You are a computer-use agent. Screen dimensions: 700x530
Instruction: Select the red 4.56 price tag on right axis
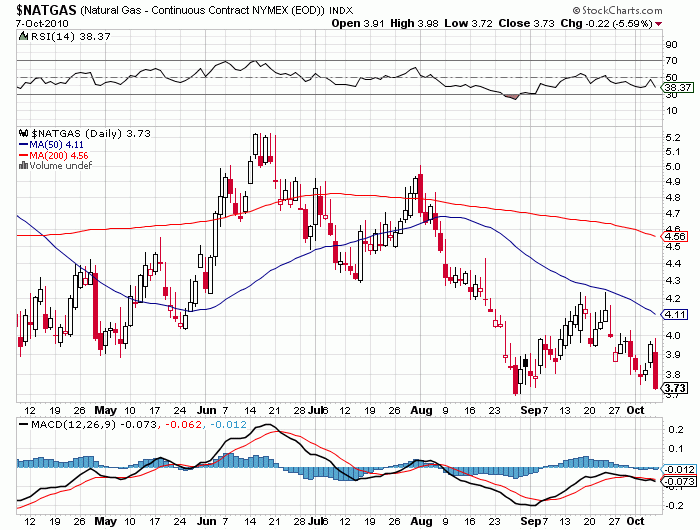pos(675,235)
